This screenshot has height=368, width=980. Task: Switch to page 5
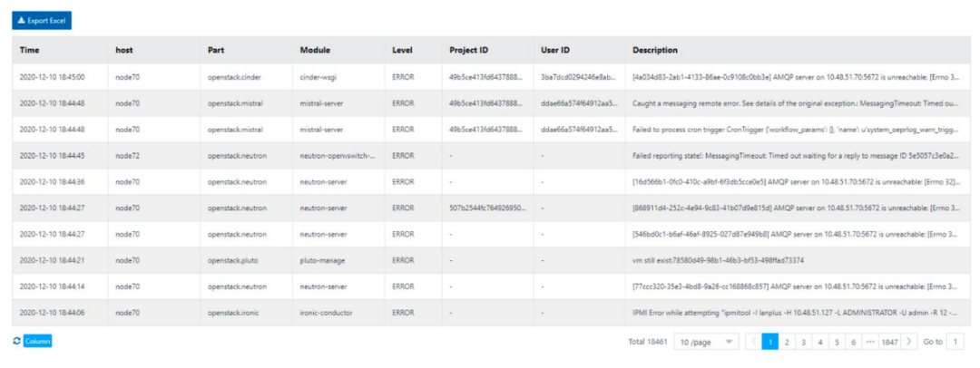pos(837,342)
